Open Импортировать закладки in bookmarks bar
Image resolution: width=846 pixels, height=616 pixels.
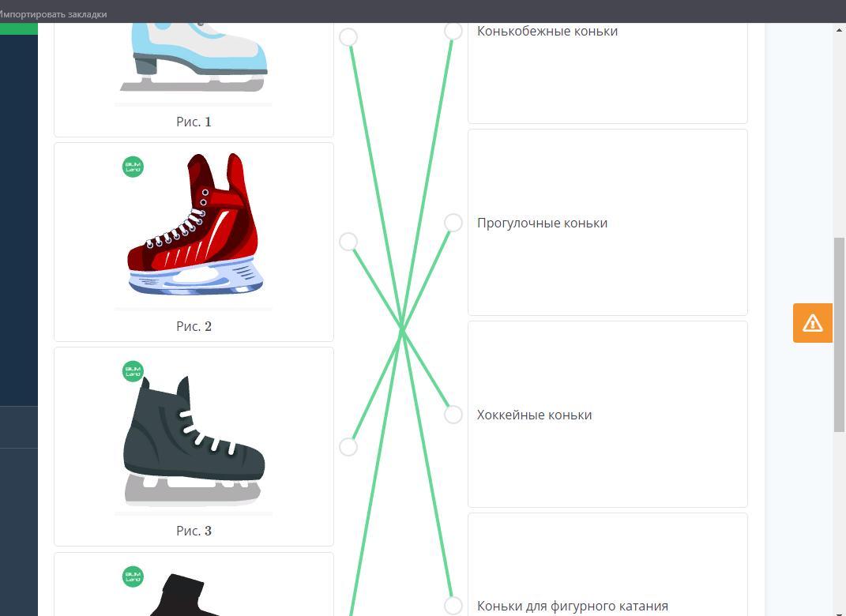pos(54,14)
